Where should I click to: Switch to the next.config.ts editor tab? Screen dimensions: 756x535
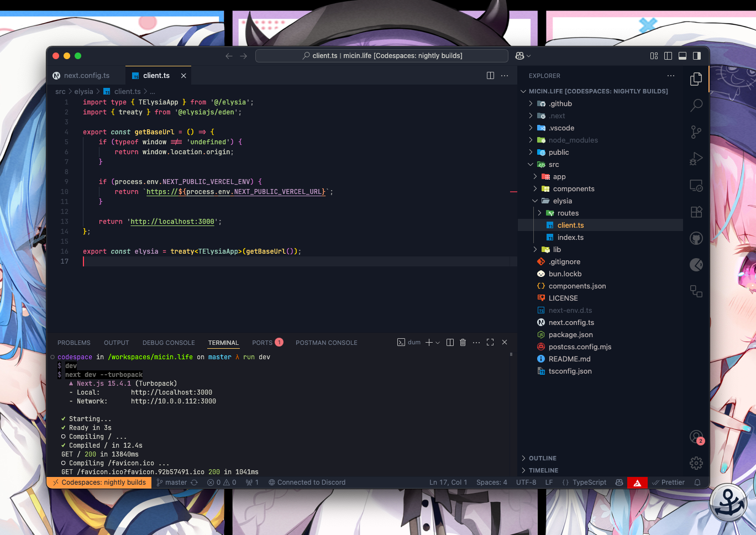point(86,76)
